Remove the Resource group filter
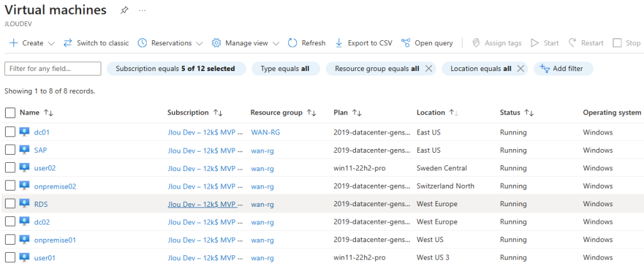Image resolution: width=644 pixels, height=266 pixels. coord(428,69)
